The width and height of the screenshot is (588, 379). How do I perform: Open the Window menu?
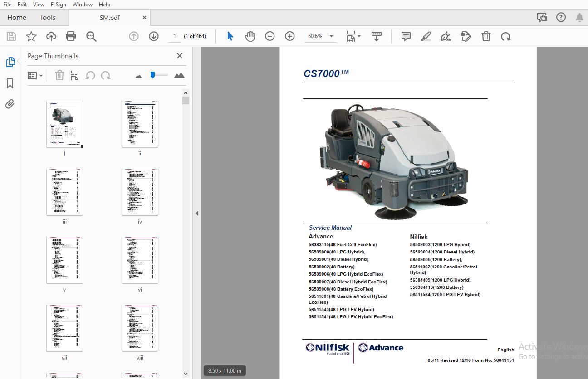pos(82,4)
